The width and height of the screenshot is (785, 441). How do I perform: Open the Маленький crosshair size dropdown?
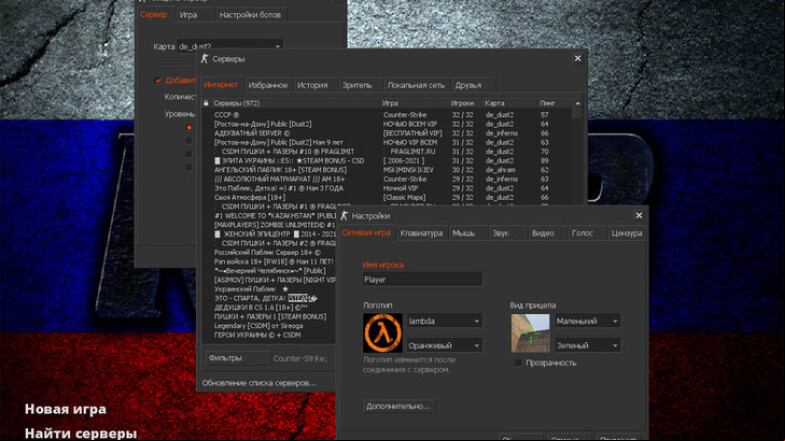coord(587,321)
